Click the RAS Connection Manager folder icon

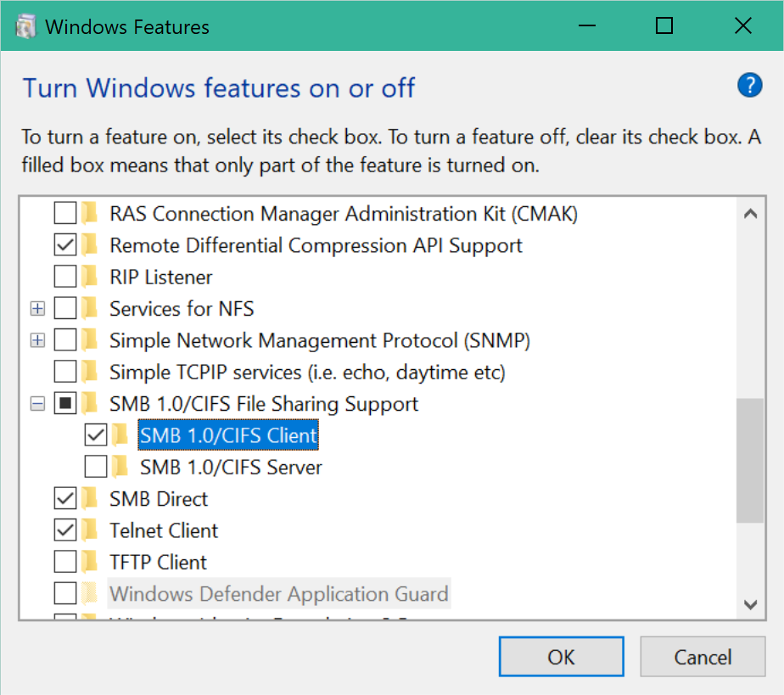89,214
